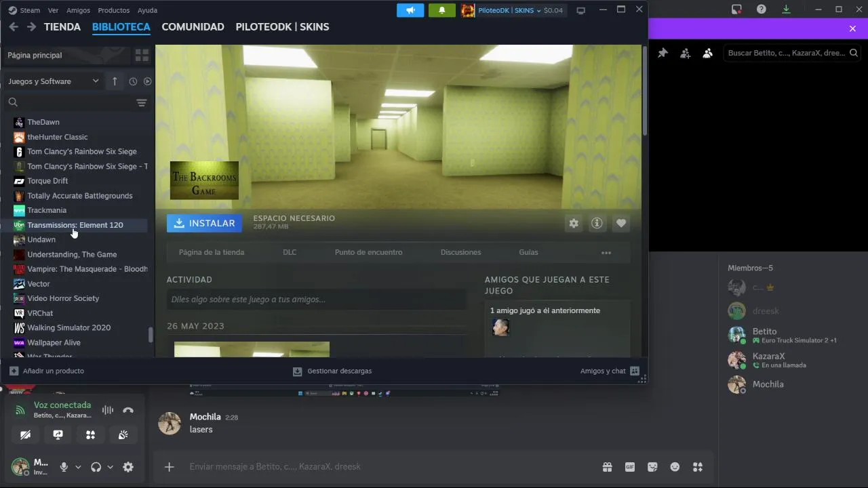The image size is (868, 488).
Task: Download Discord update green arrow
Action: point(786,9)
